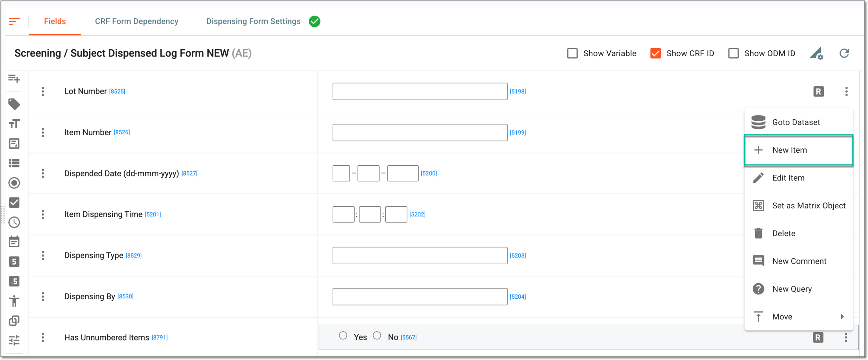Open the form settings gear icon
Viewport: 868px width, 360px height.
pos(817,53)
